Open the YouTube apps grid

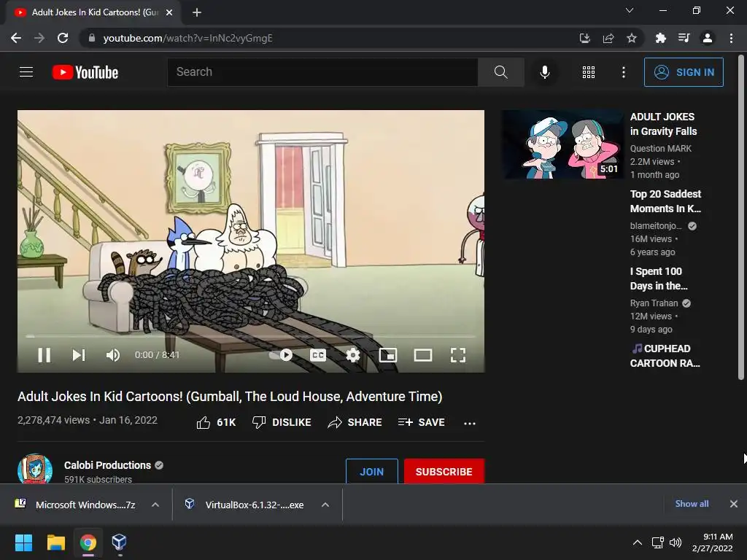tap(589, 72)
